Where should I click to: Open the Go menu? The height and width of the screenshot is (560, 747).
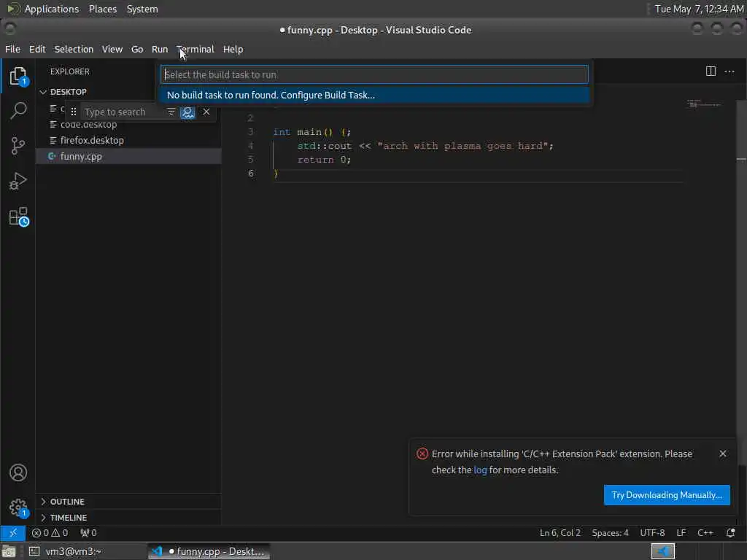(137, 49)
